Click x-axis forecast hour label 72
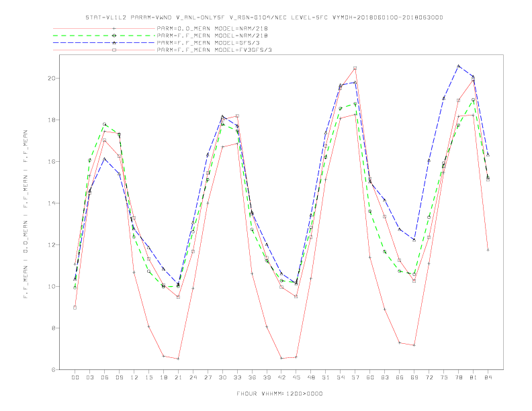532x411 pixels. [x=429, y=377]
